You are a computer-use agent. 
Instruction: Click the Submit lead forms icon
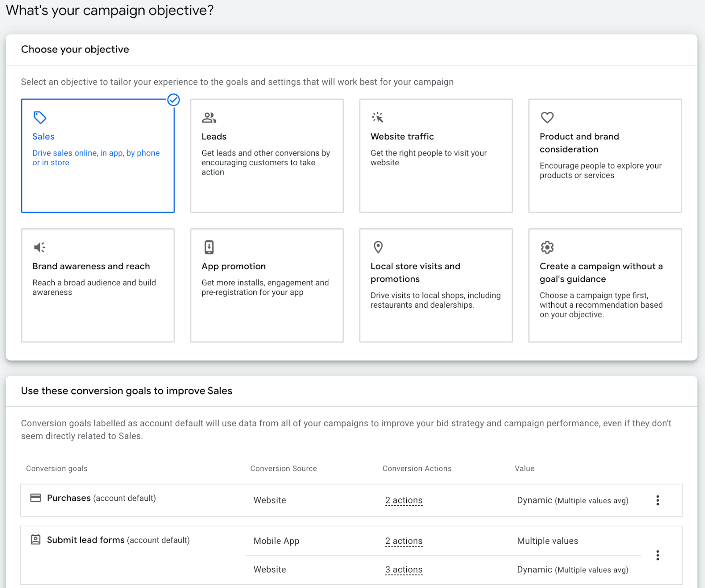35,540
